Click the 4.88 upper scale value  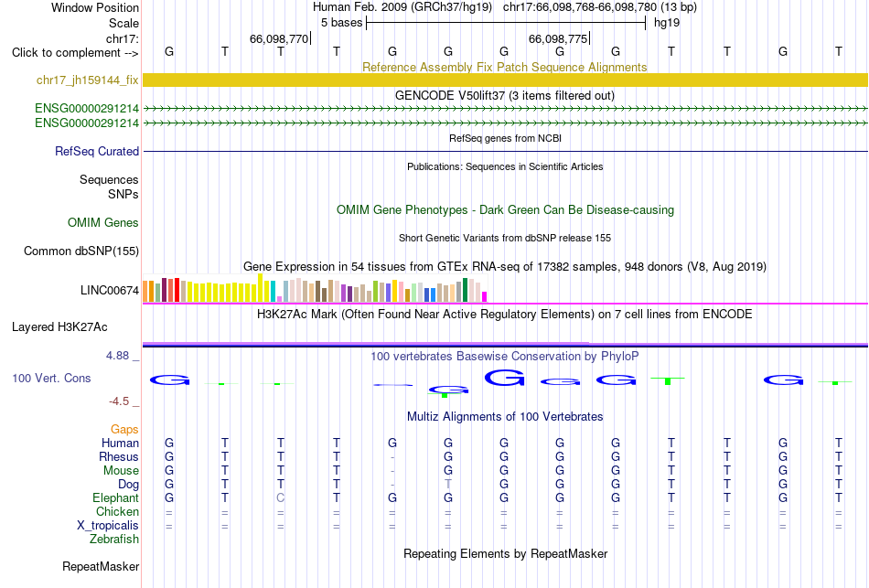tap(117, 356)
